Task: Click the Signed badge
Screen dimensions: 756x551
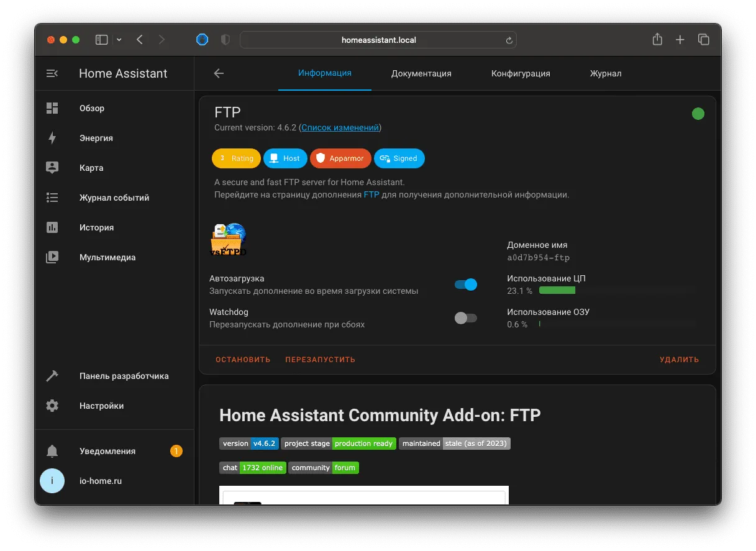Action: 399,158
